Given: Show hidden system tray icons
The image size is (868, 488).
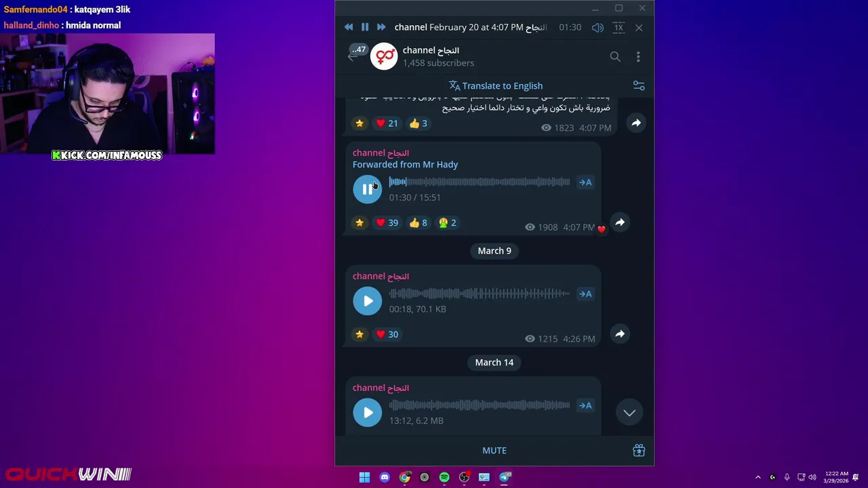Looking at the screenshot, I should [x=758, y=477].
